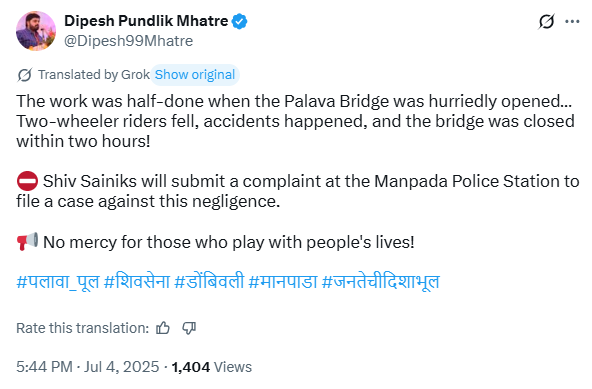Click the blue verified badge

point(239,21)
